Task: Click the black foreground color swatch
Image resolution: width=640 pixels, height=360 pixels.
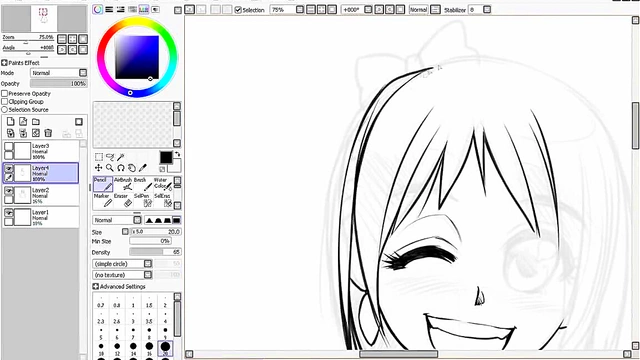Action: [x=166, y=157]
